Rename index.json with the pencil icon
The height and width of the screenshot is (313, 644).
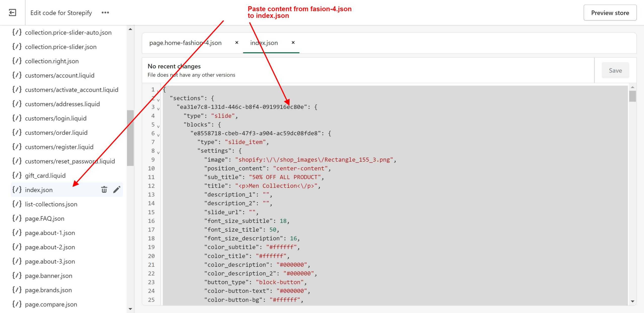click(116, 189)
